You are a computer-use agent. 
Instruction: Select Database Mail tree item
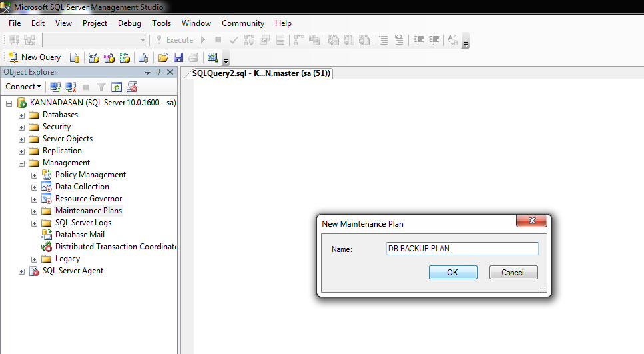point(80,235)
